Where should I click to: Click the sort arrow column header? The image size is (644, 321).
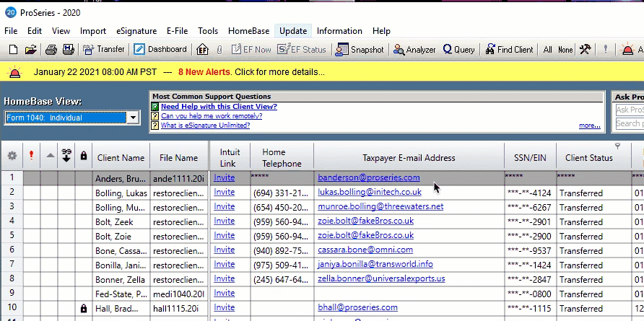pos(49,156)
